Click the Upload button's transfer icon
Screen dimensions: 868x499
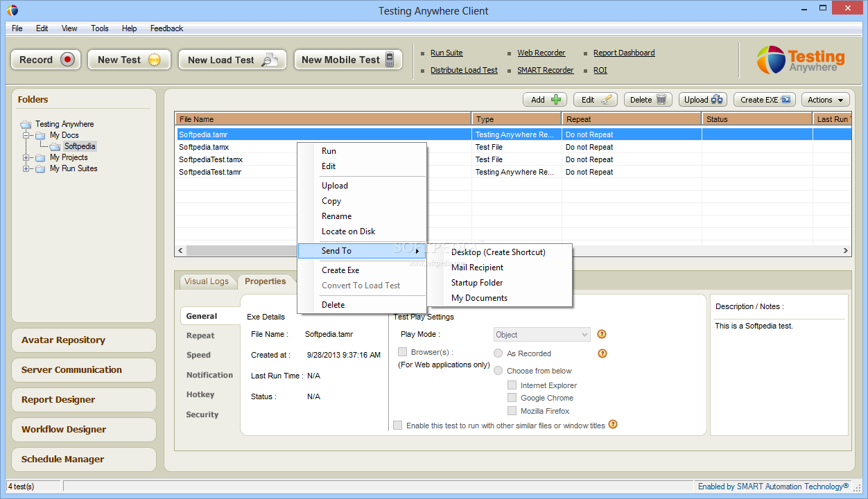717,100
